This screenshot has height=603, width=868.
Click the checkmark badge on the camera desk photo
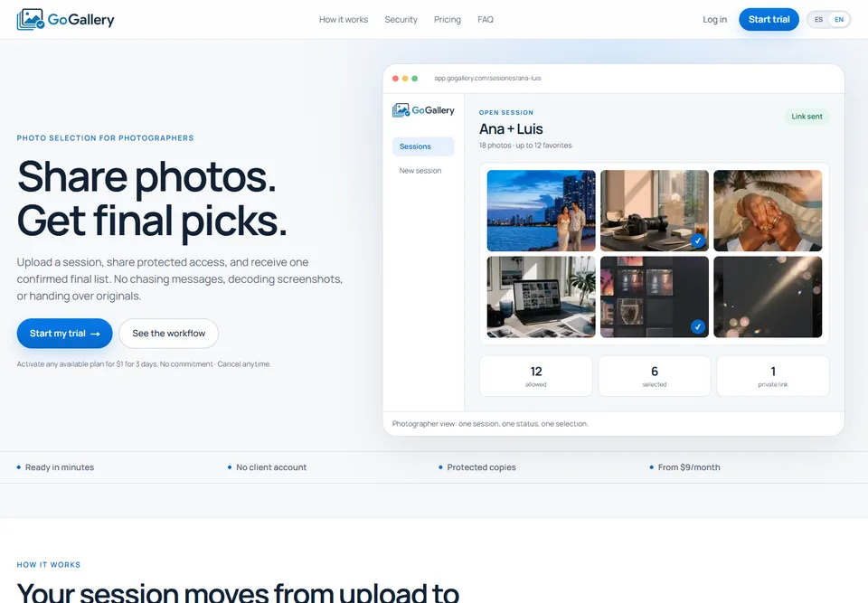(x=697, y=240)
